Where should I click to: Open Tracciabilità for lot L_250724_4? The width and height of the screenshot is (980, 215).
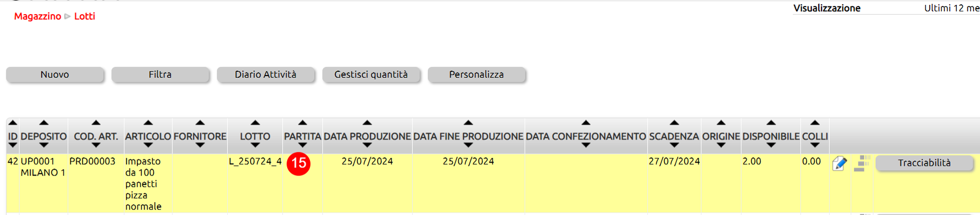point(924,163)
